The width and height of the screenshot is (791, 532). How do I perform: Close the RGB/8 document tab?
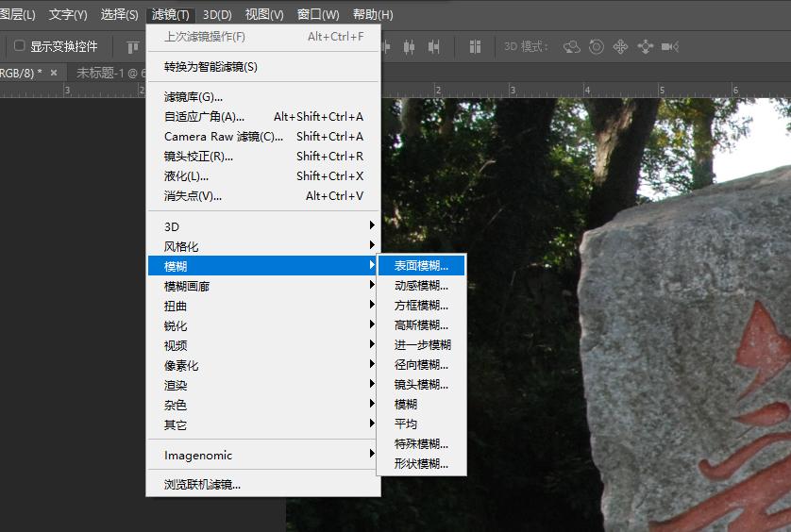54,73
